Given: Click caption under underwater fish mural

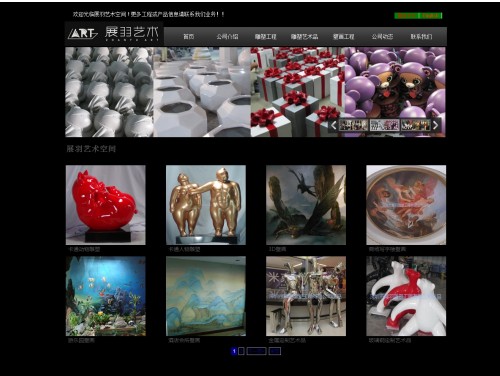Looking at the screenshot, I should (81, 341).
